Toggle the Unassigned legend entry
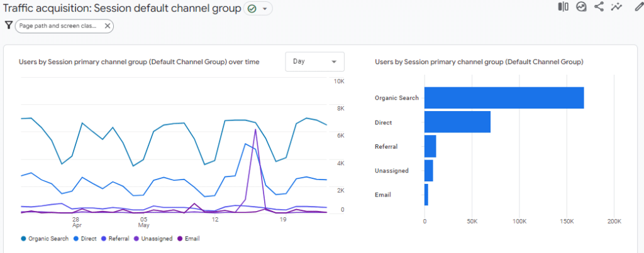This screenshot has height=253, width=644. [x=151, y=239]
